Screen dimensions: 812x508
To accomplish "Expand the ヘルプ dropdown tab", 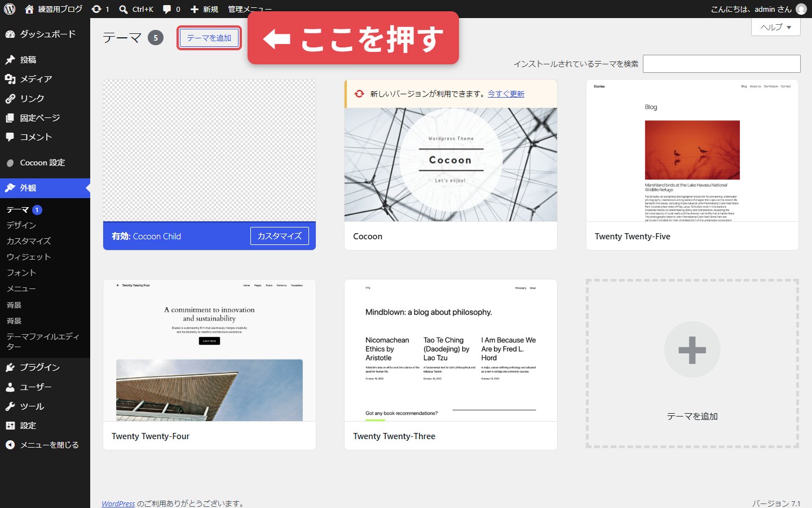I will [x=776, y=27].
